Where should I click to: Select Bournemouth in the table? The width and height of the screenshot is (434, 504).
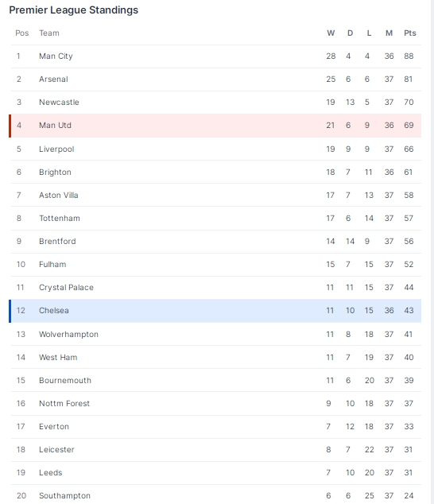click(65, 380)
